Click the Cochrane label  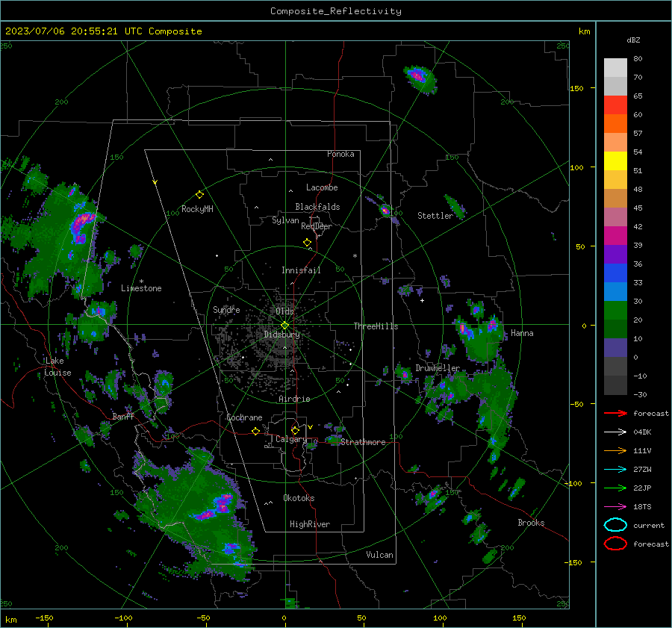coord(244,417)
